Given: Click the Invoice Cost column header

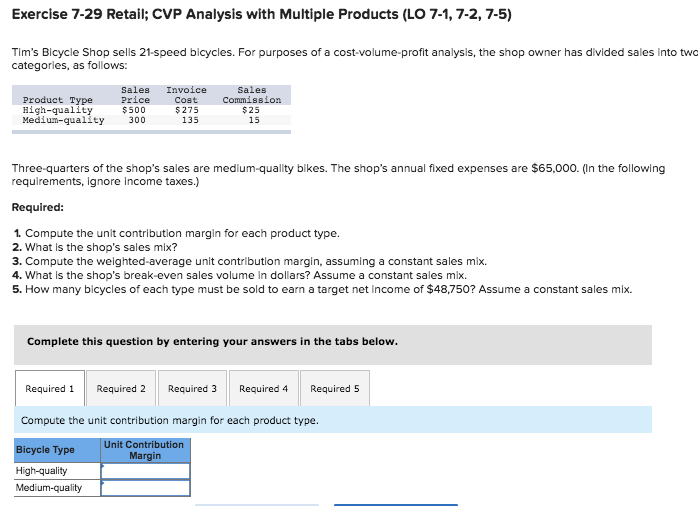Looking at the screenshot, I should [x=186, y=95].
